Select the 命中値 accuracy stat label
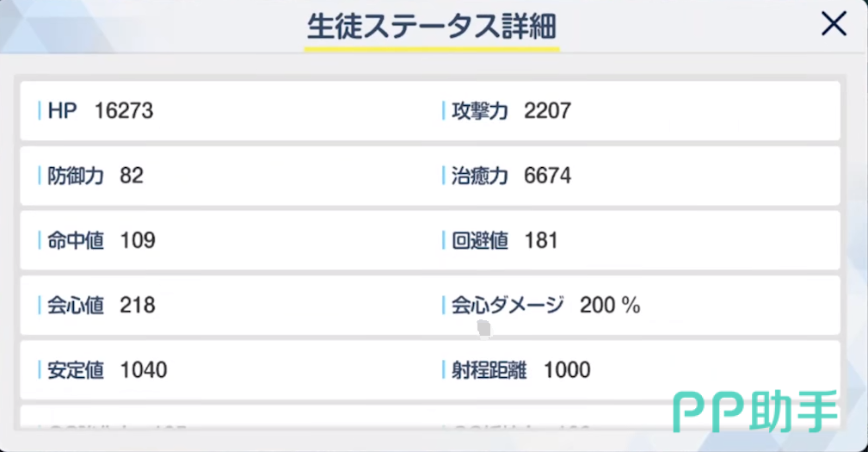Image resolution: width=868 pixels, height=452 pixels. [x=76, y=240]
